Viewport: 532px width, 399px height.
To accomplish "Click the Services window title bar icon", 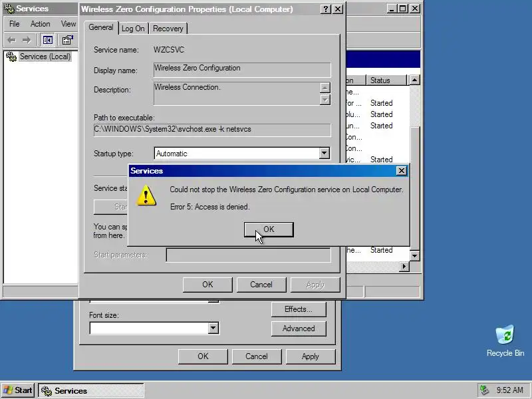I will pyautogui.click(x=9, y=9).
